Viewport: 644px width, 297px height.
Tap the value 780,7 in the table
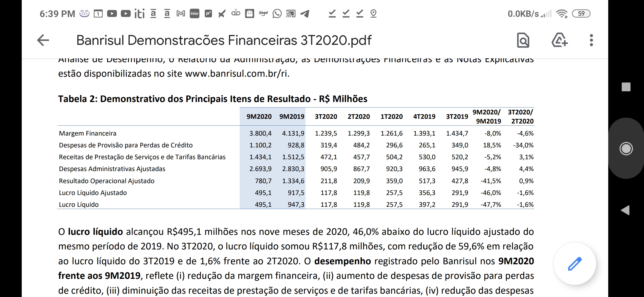coord(263,181)
